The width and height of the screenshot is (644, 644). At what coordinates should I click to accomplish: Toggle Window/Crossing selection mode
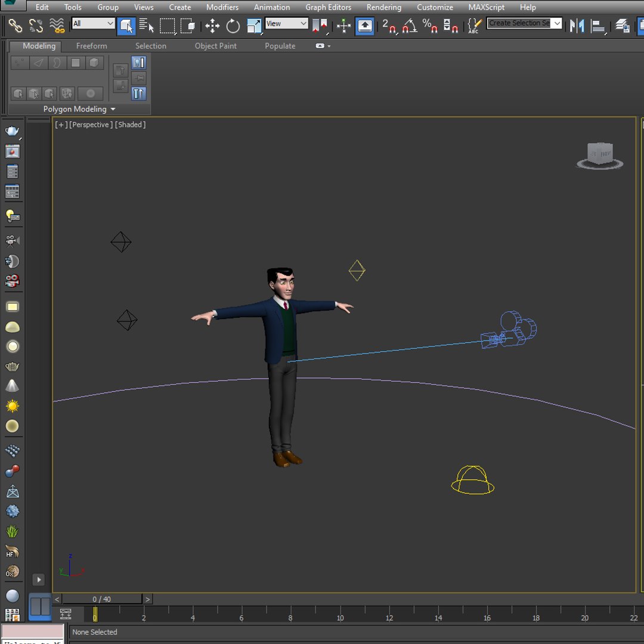pyautogui.click(x=188, y=26)
